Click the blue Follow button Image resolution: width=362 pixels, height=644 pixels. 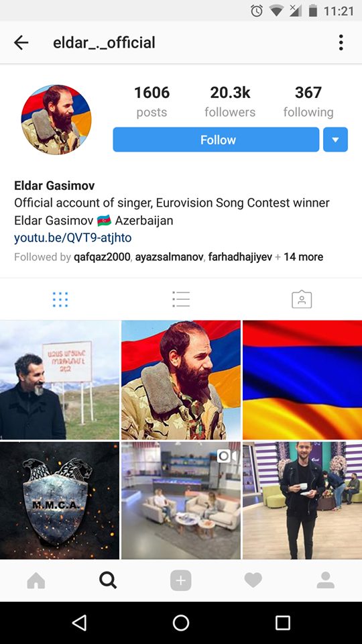(x=216, y=140)
